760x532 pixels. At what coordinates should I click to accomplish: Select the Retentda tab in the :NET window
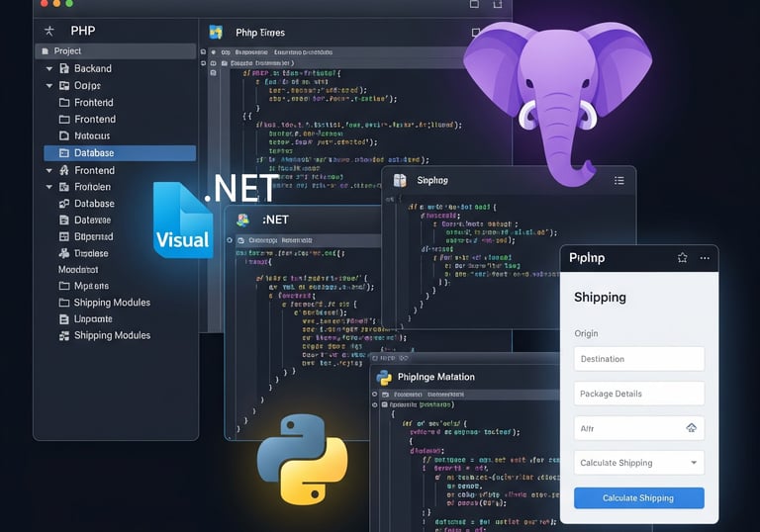(x=297, y=240)
